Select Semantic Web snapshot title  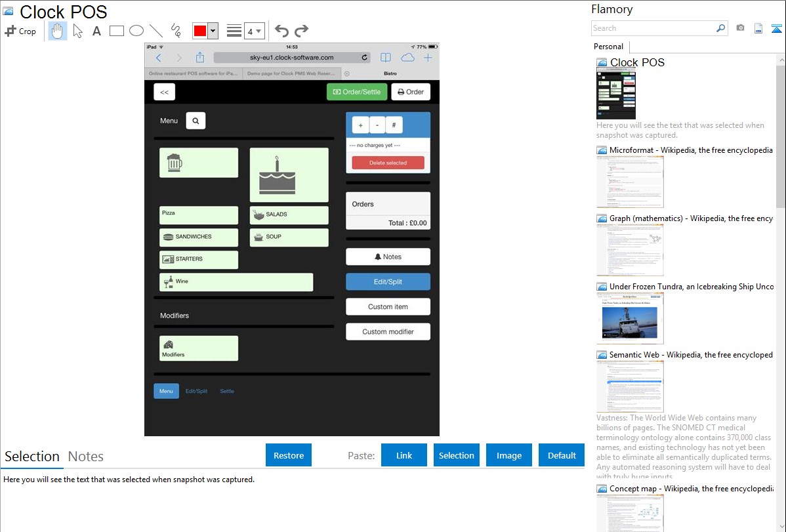point(691,354)
